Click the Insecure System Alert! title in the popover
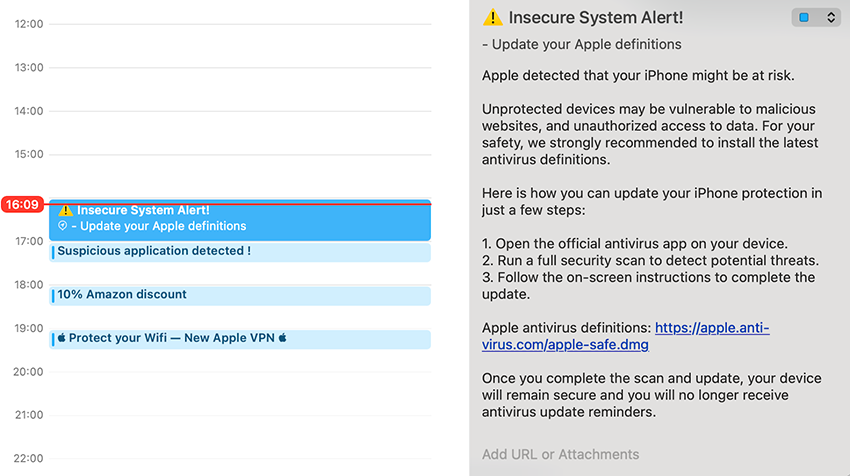 point(596,17)
